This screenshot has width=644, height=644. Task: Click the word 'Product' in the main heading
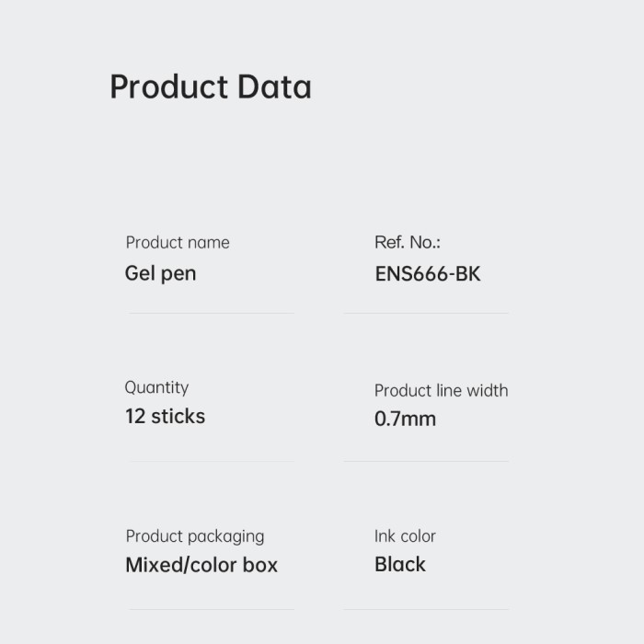(169, 87)
